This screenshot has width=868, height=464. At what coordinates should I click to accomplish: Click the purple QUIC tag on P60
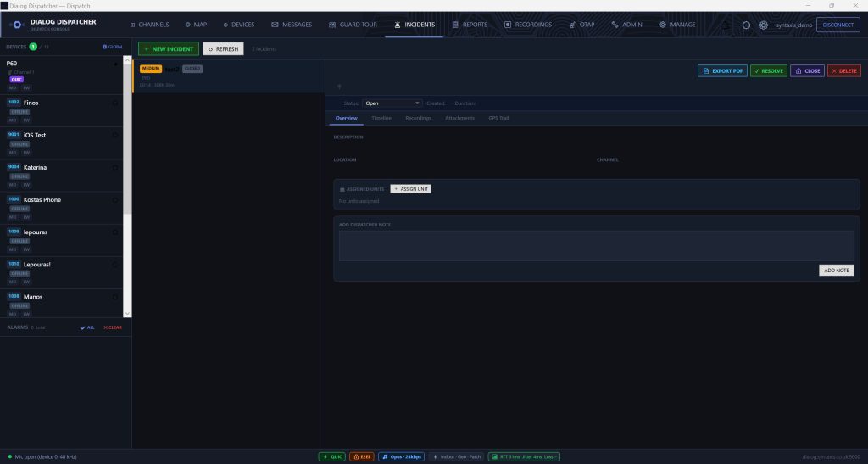click(x=17, y=80)
